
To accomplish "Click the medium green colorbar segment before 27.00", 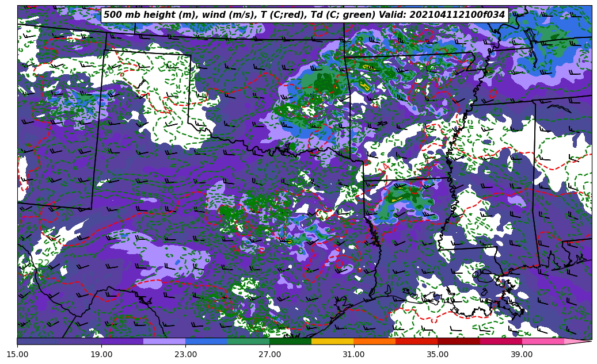I will tap(248, 341).
